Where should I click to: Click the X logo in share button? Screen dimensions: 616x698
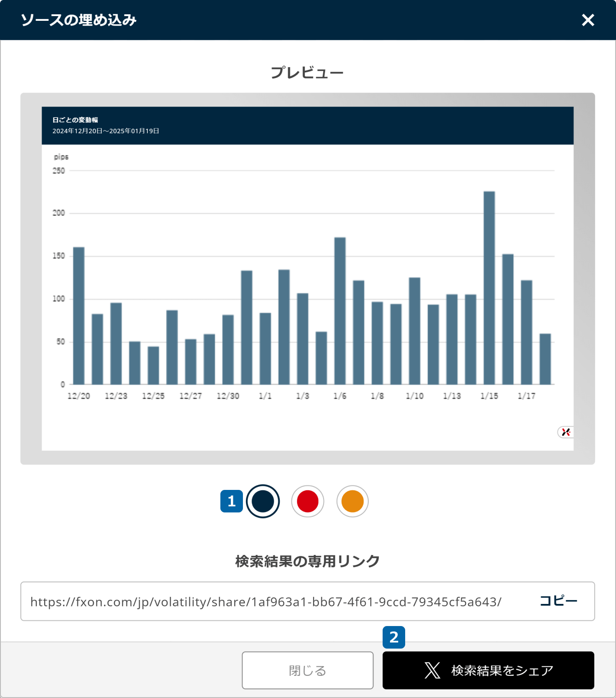[433, 670]
